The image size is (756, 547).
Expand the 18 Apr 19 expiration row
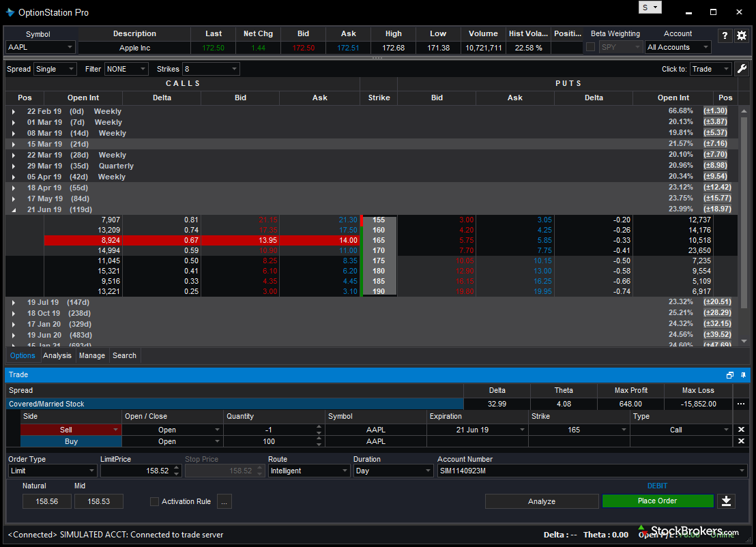click(14, 188)
